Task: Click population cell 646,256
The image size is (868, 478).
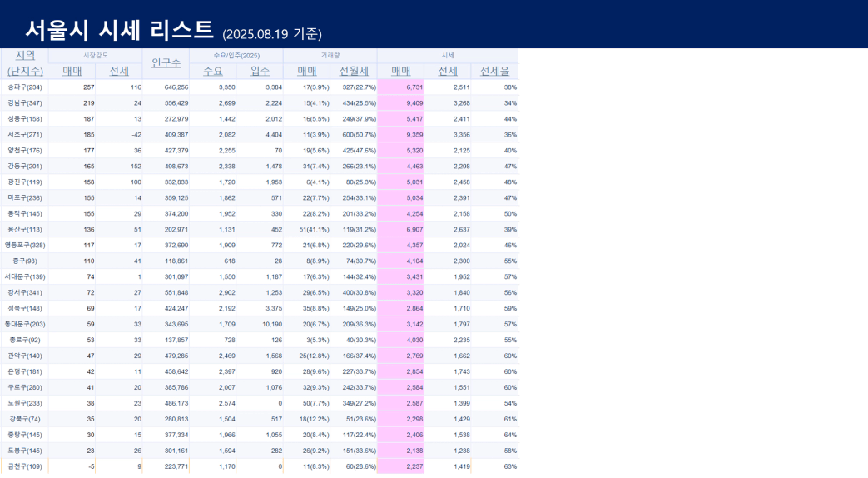Action: (176, 87)
